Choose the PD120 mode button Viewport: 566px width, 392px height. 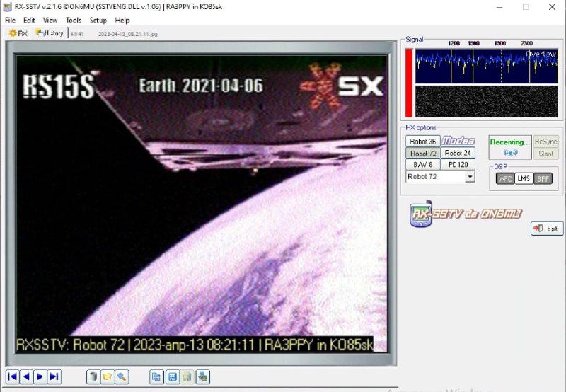pyautogui.click(x=457, y=164)
